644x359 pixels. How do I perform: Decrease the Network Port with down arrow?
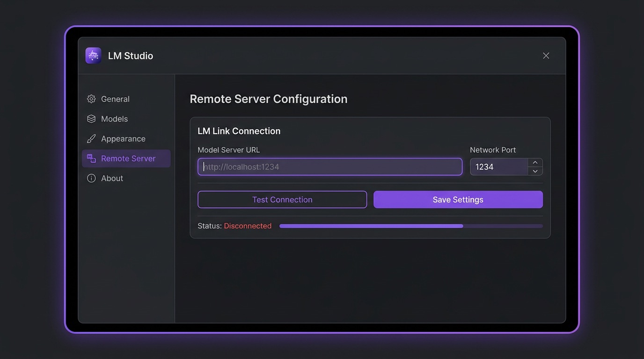(x=535, y=171)
